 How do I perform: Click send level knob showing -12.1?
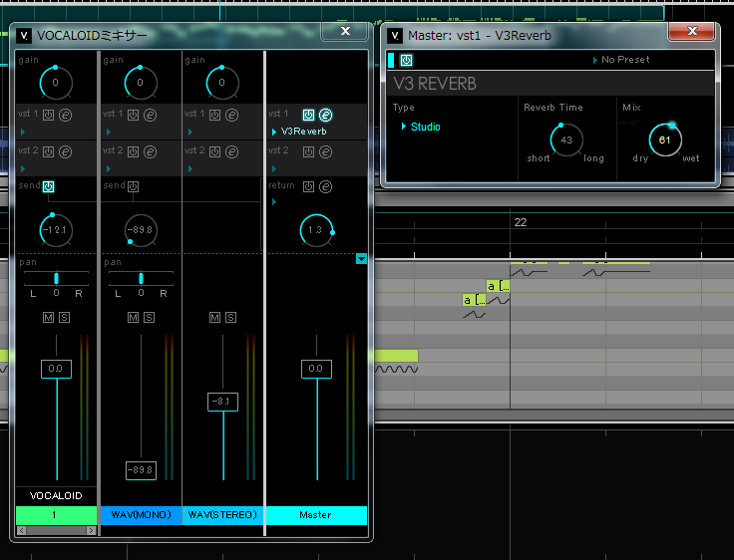[56, 230]
